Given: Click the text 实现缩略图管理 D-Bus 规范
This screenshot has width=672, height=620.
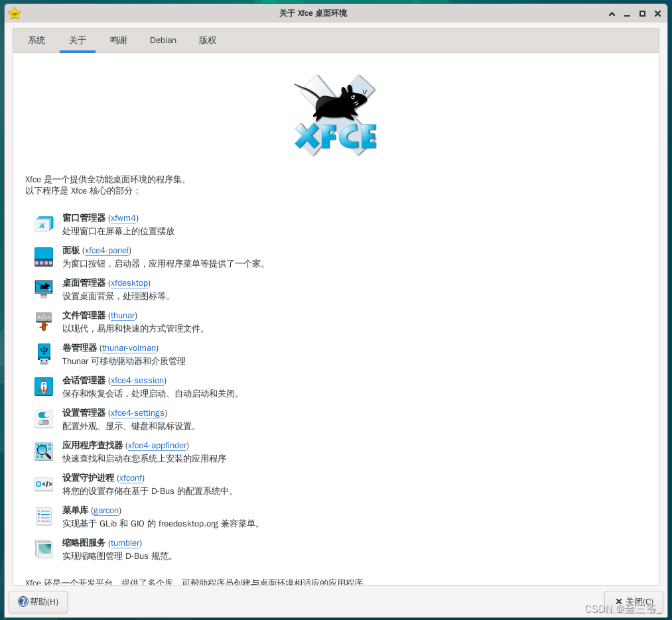Looking at the screenshot, I should [117, 556].
